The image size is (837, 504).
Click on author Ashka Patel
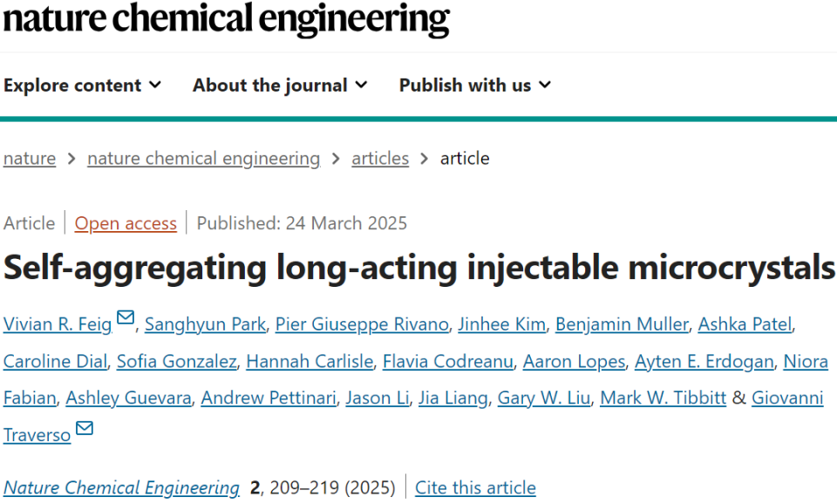(744, 324)
